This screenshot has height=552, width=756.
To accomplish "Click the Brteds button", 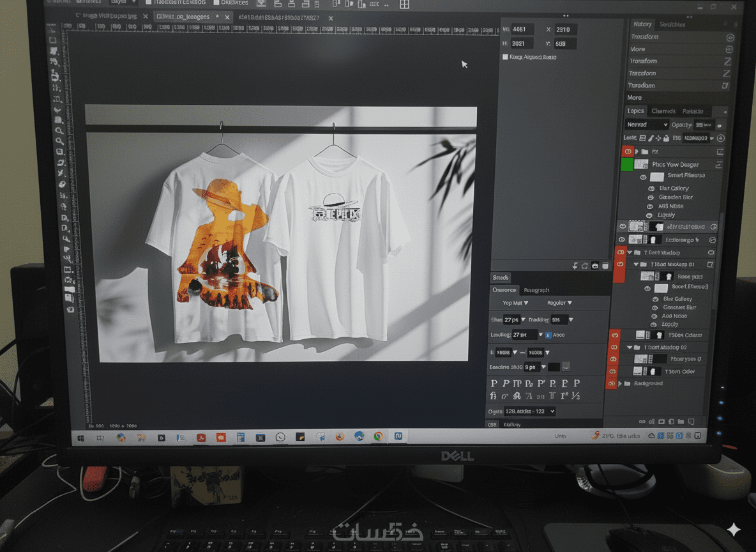I will click(x=501, y=277).
